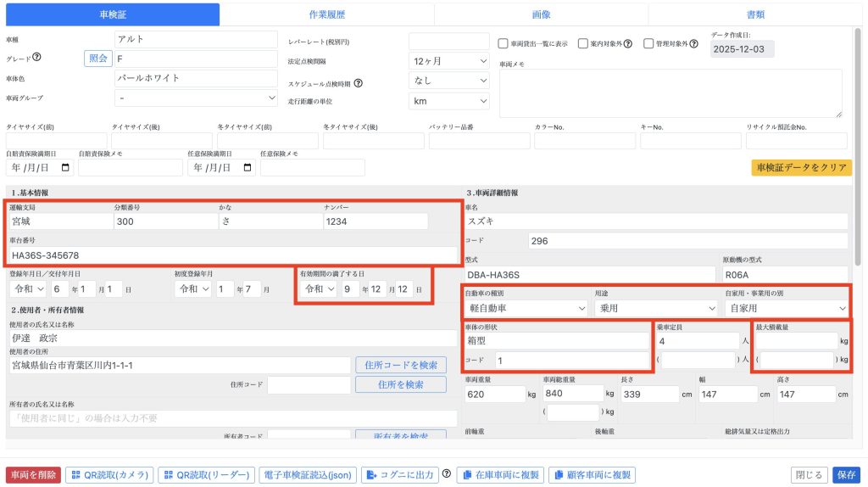Open era dropdown for 登録年月日／交付年月日
The height and width of the screenshot is (487, 868).
[28, 289]
